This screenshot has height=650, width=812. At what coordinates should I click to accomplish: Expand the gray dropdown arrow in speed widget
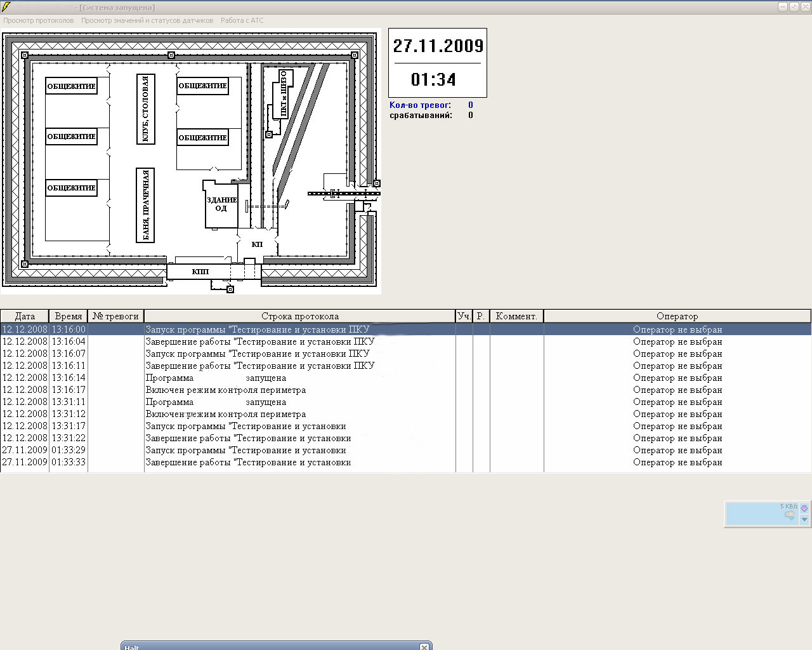[x=804, y=520]
